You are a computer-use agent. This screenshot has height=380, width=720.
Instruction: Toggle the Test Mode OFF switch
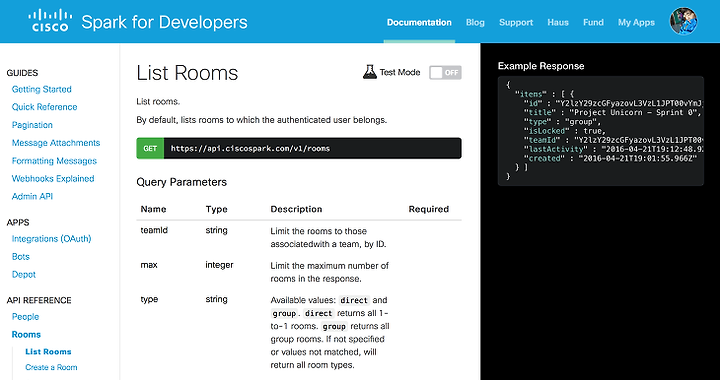[445, 73]
